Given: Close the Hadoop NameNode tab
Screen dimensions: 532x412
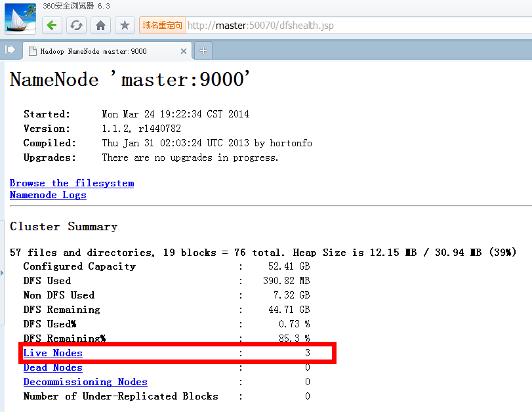Looking at the screenshot, I should coord(184,51).
